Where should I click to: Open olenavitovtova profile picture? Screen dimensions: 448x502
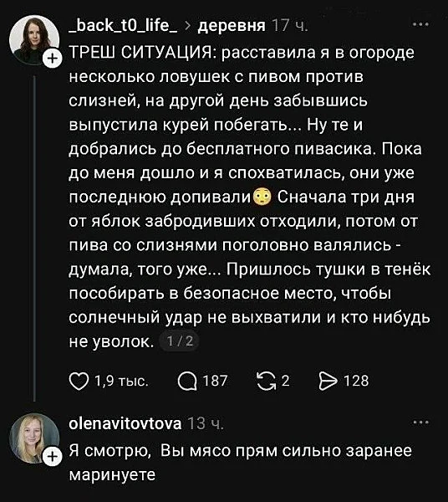[x=34, y=438]
